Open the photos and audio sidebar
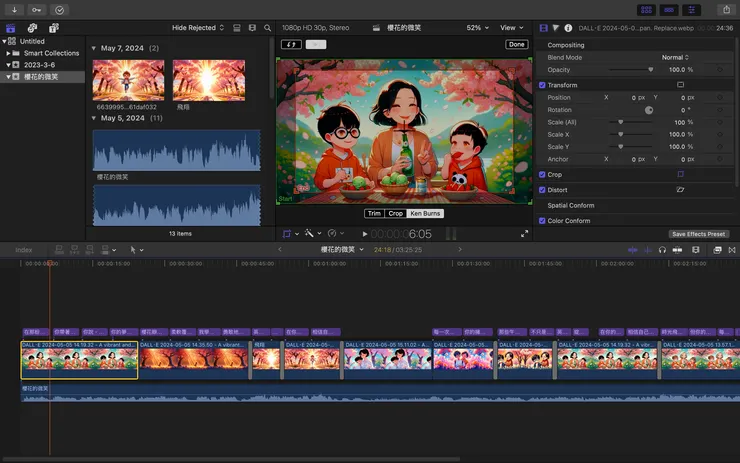Screen dimensions: 740x463 tap(33, 28)
